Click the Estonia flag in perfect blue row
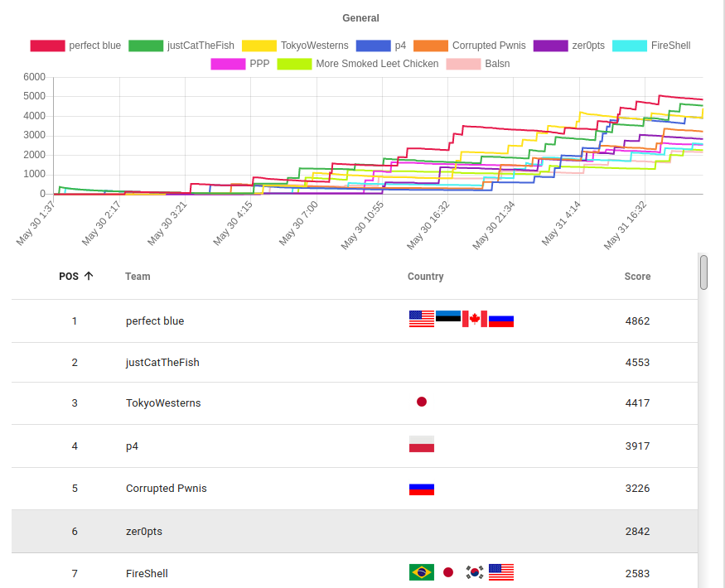This screenshot has height=588, width=725. [448, 320]
